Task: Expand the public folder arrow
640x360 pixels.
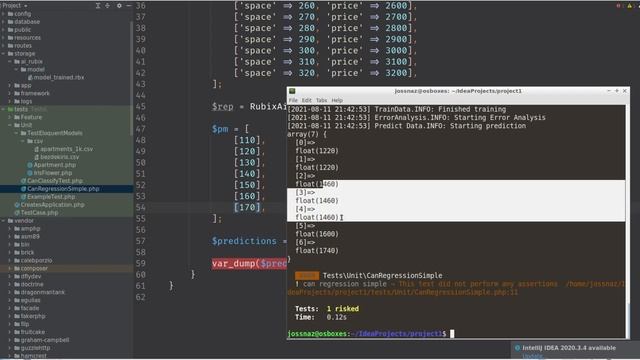Action: [x=4, y=30]
